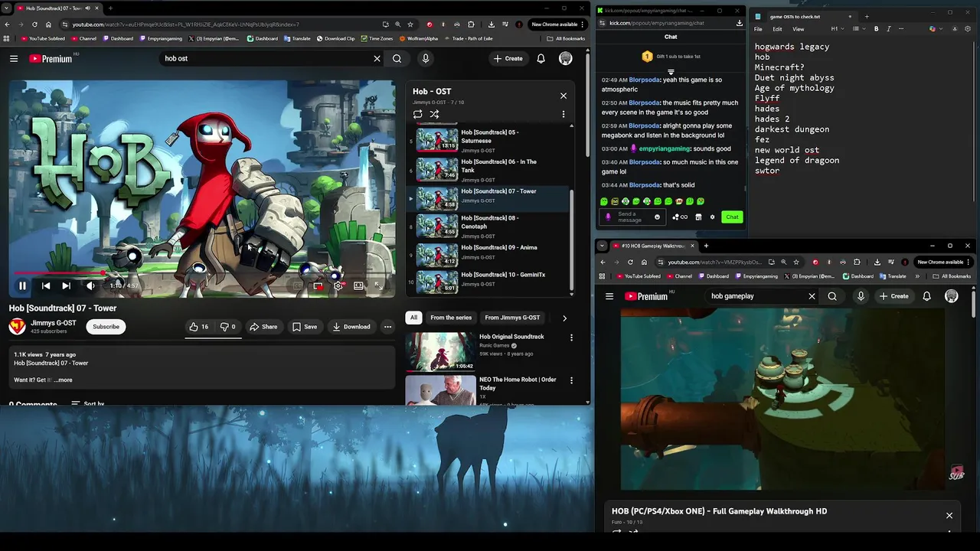Open Jimmys G-OST channel avatar
This screenshot has height=551, width=980.
click(17, 327)
